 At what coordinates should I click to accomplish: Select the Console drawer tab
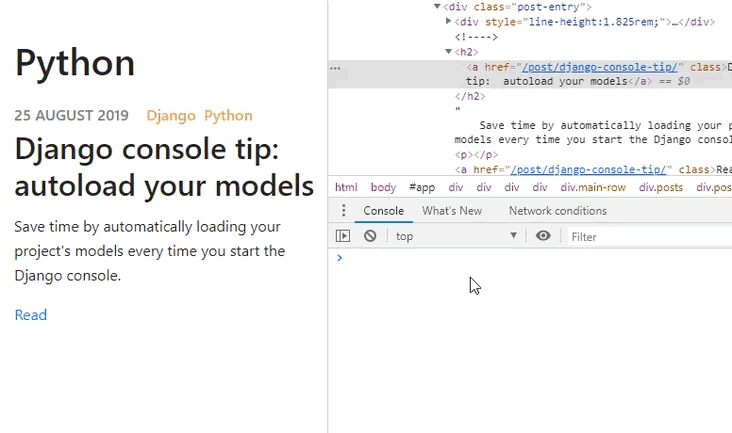tap(383, 211)
